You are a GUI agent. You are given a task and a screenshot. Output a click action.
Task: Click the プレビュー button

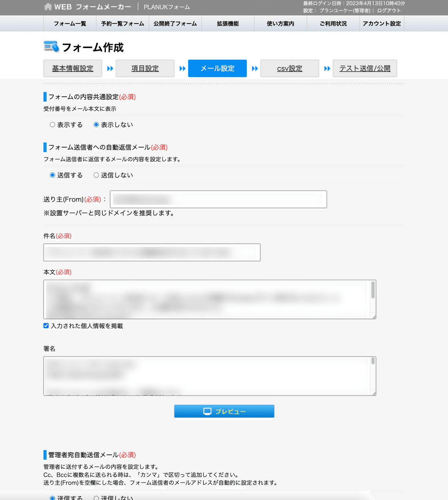pos(224,411)
